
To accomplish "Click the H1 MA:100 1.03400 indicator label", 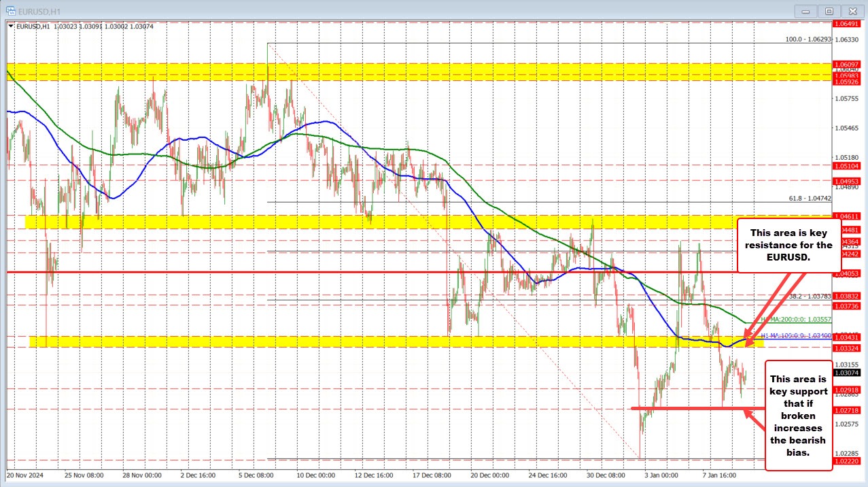I will 795,336.
